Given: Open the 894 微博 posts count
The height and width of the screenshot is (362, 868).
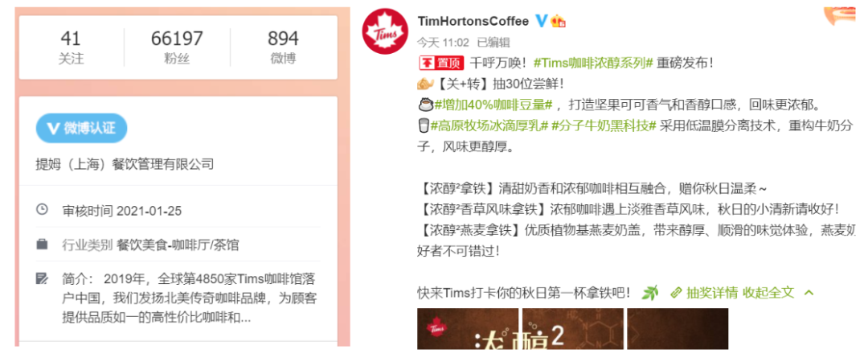Looking at the screenshot, I should point(283,47).
